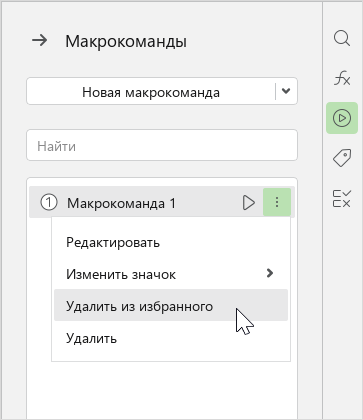Click the number 1 badge of Макрокоманда 1
Screen dimensions: 363x420
click(x=49, y=202)
